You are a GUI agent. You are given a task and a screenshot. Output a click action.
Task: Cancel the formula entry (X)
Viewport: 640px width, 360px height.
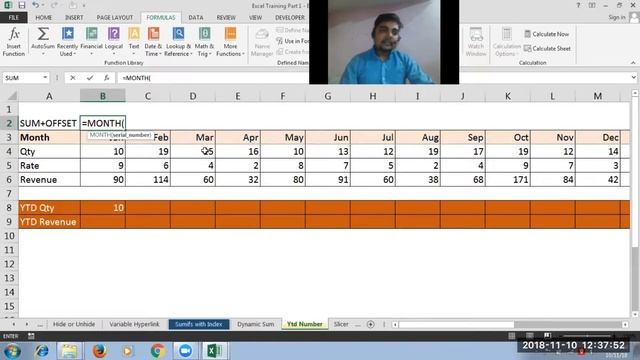(73, 78)
